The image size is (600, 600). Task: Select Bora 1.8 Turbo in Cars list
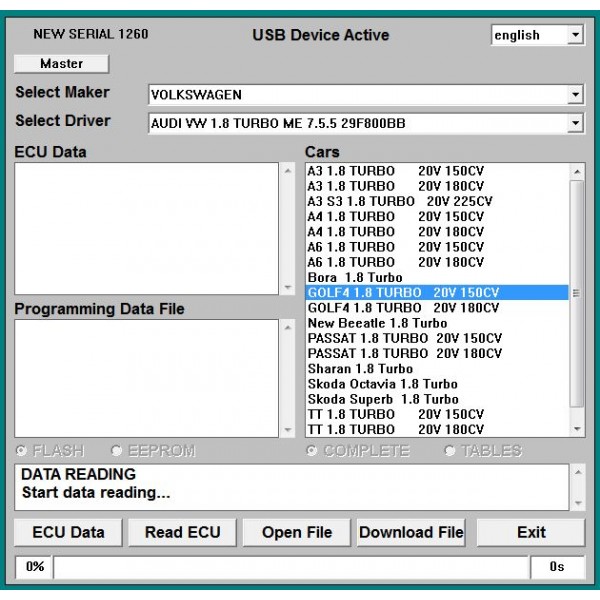click(x=437, y=277)
